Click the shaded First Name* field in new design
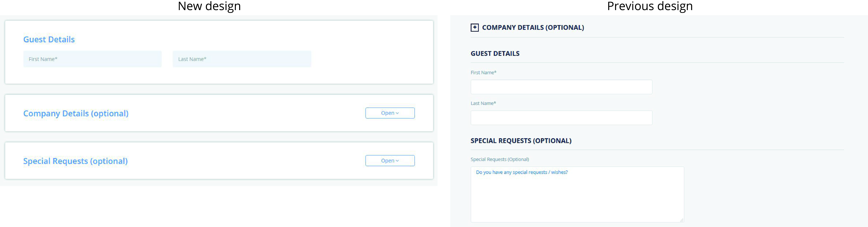 click(92, 59)
